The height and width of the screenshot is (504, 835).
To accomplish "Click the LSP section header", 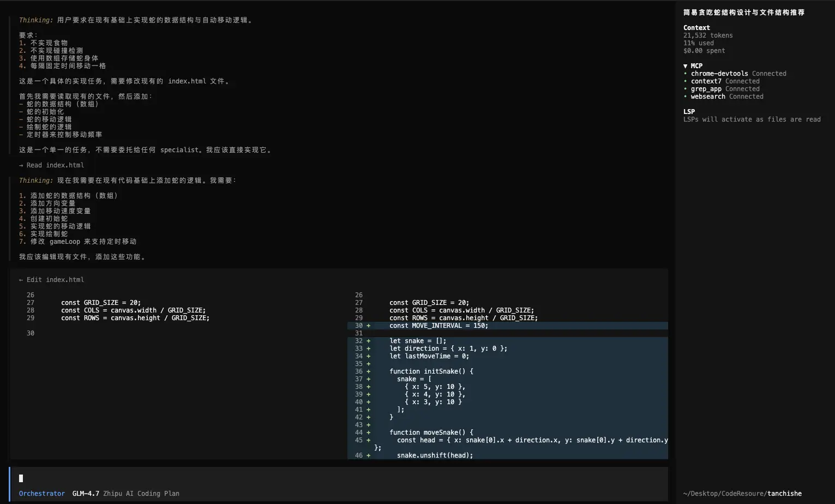I will tap(689, 112).
